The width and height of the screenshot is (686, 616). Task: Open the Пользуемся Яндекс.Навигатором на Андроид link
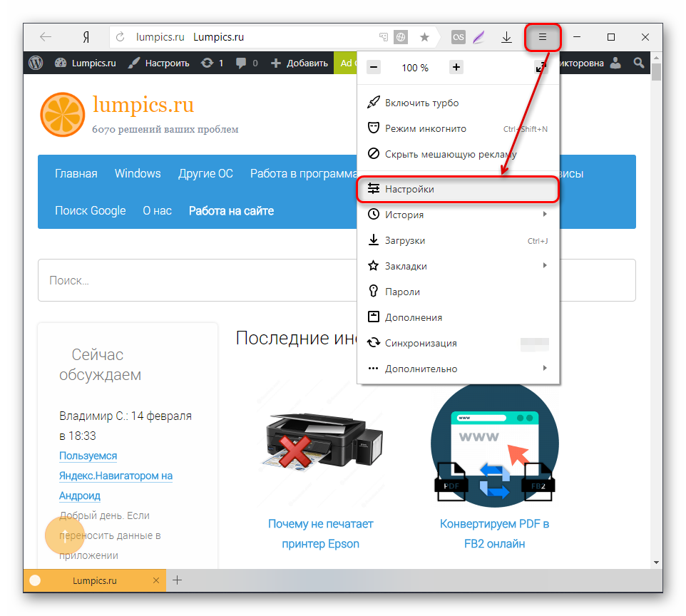coord(116,476)
